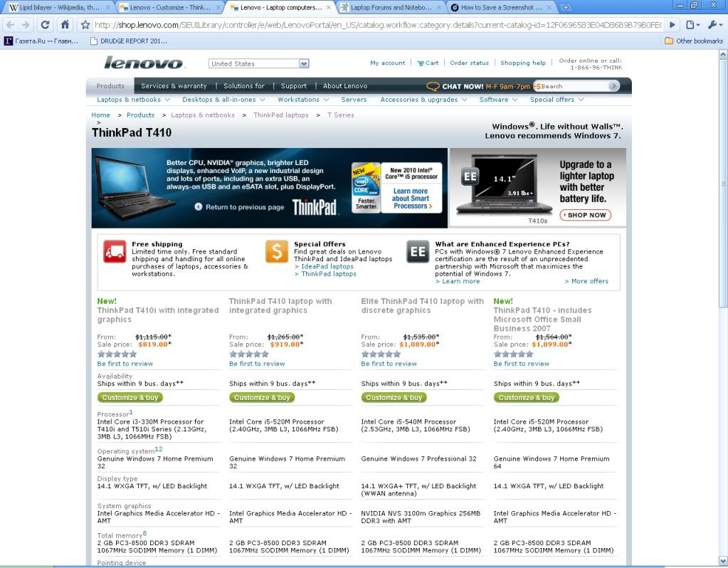This screenshot has height=568, width=728.
Task: Open the Support menu item
Action: [293, 86]
